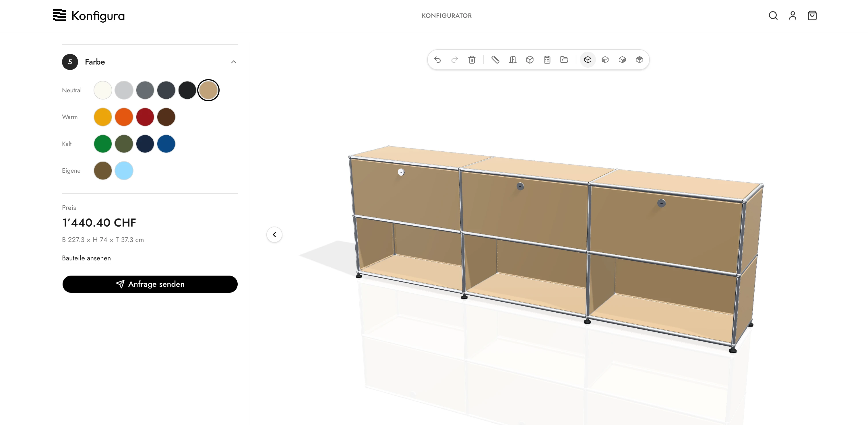Select the olive green Kalt color
The height and width of the screenshot is (425, 868).
click(124, 144)
